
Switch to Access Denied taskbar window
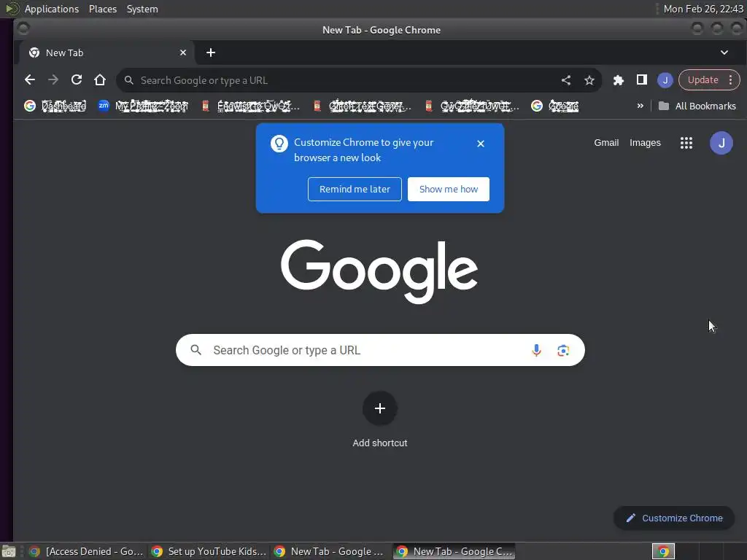[x=86, y=551]
